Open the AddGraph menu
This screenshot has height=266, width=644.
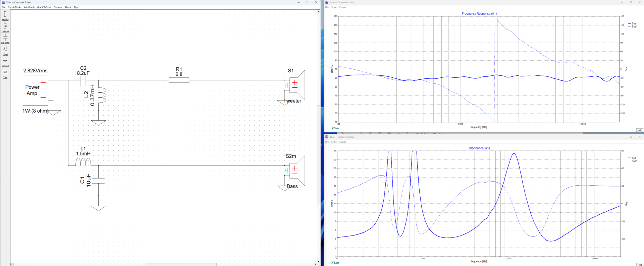[x=29, y=7]
